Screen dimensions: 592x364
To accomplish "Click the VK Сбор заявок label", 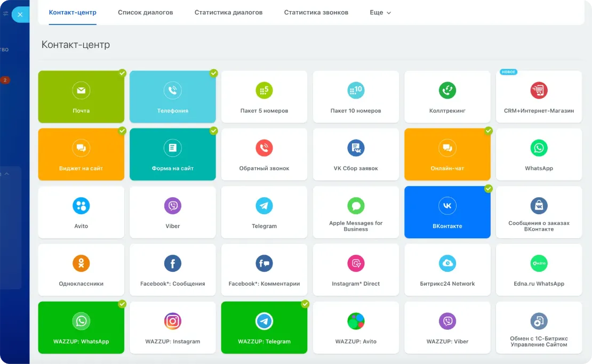I will click(356, 168).
